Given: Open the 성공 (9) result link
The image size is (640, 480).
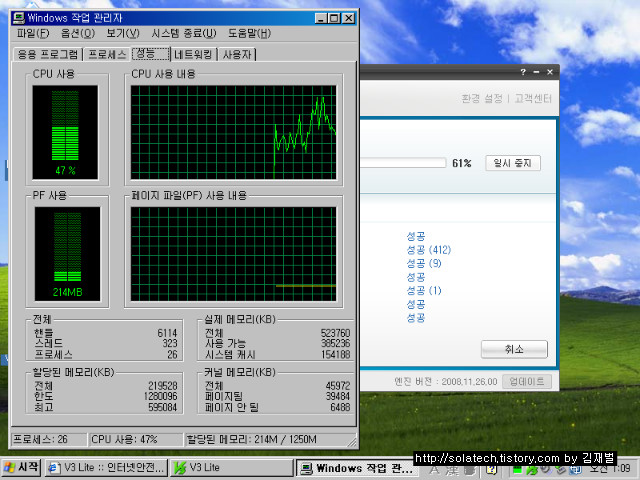Looking at the screenshot, I should coord(424,263).
